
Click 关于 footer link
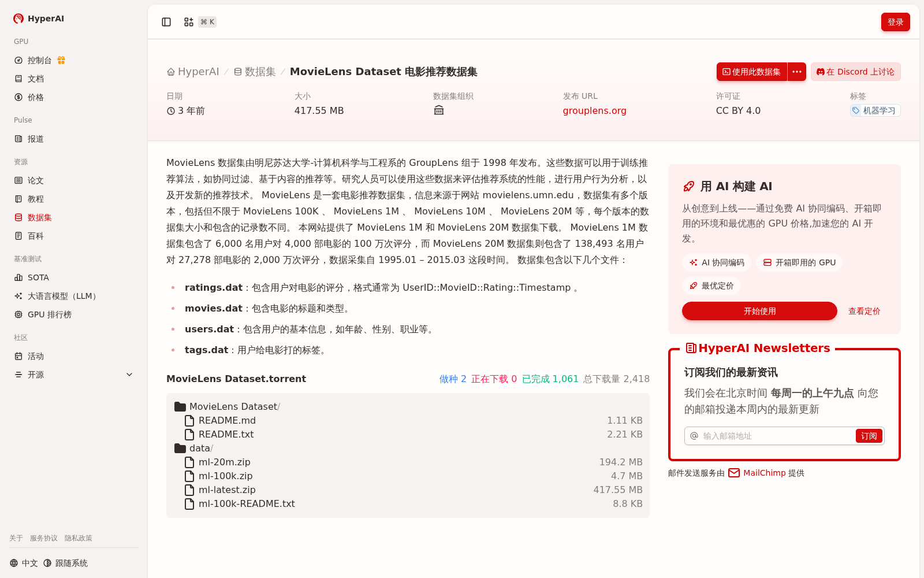coord(16,538)
